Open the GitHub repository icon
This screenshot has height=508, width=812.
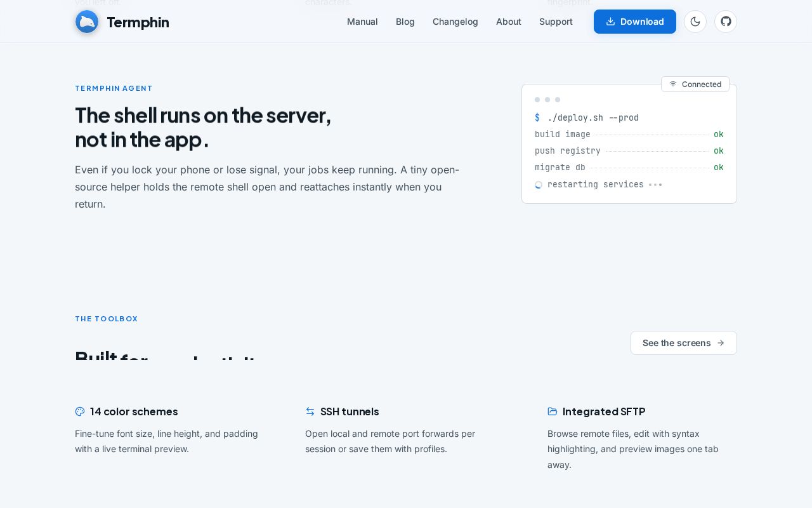click(x=726, y=22)
